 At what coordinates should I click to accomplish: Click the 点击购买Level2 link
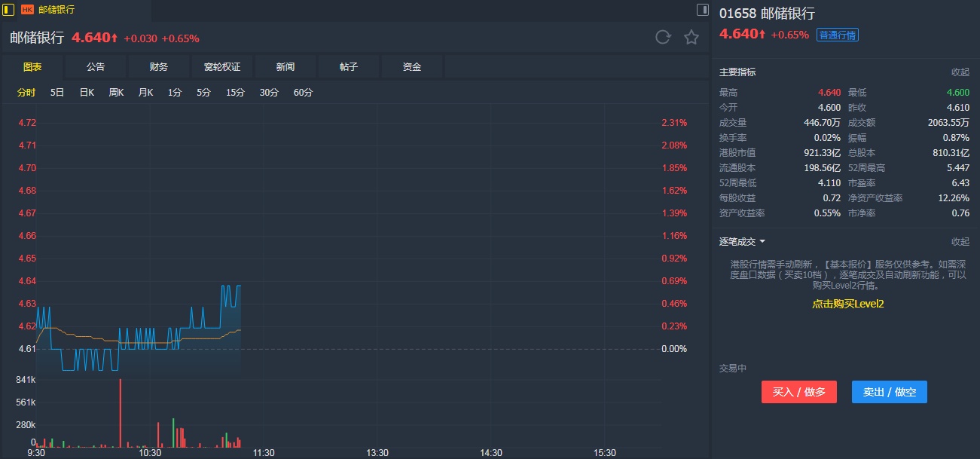pos(847,304)
